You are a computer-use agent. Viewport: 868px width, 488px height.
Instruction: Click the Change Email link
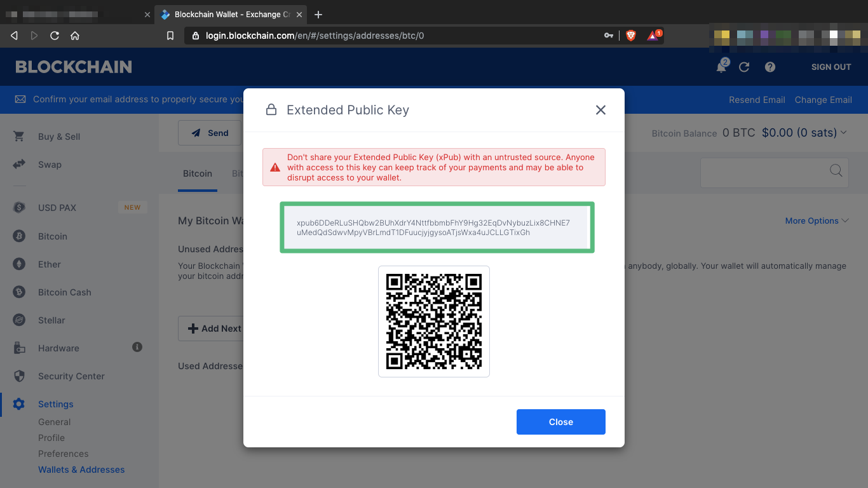[x=824, y=100]
